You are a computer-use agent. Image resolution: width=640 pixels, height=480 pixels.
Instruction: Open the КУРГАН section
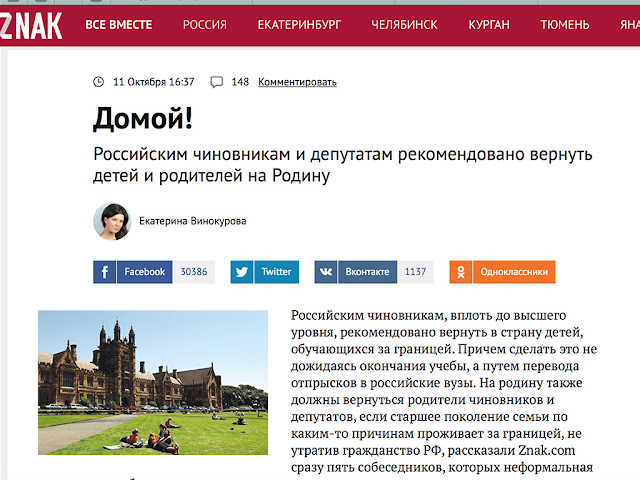tap(489, 25)
